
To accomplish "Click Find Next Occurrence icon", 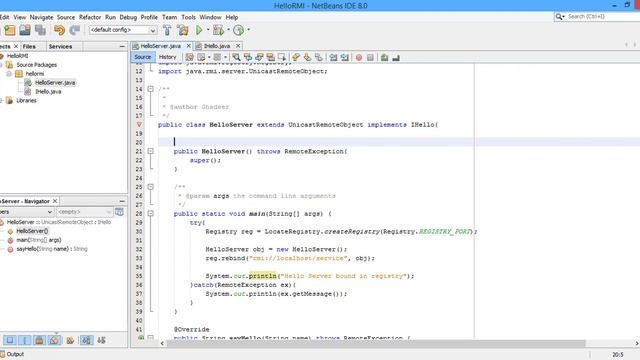I will pyautogui.click(x=259, y=58).
